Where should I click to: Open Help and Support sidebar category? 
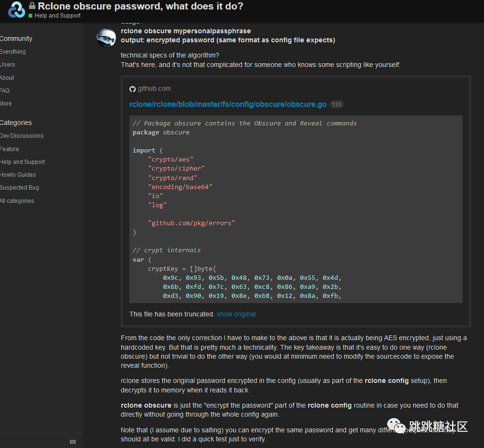pos(22,162)
